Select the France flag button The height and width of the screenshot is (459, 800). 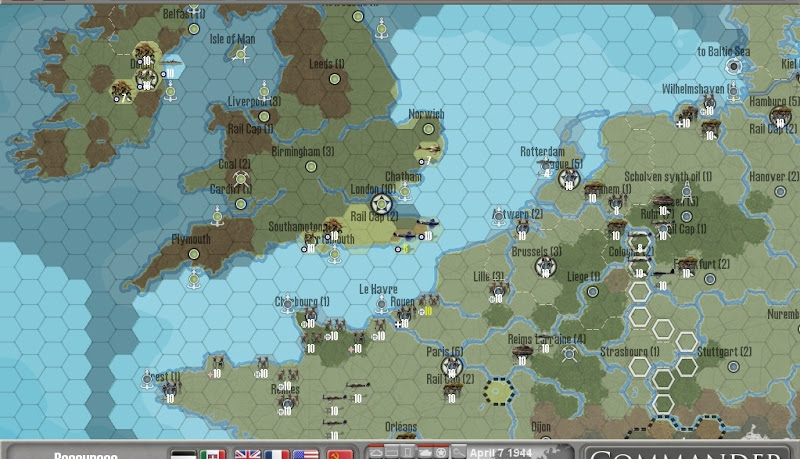pyautogui.click(x=277, y=454)
